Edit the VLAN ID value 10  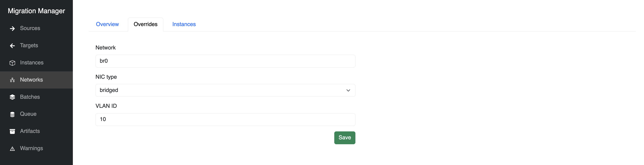225,119
